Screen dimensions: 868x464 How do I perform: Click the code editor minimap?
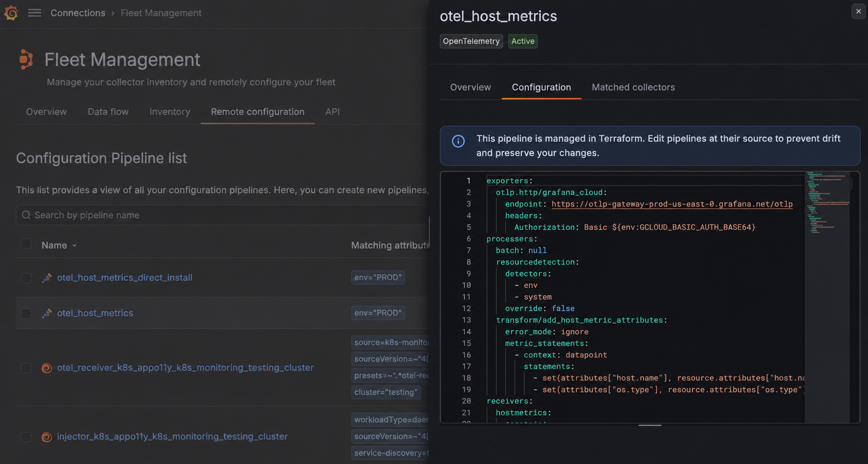tap(828, 297)
